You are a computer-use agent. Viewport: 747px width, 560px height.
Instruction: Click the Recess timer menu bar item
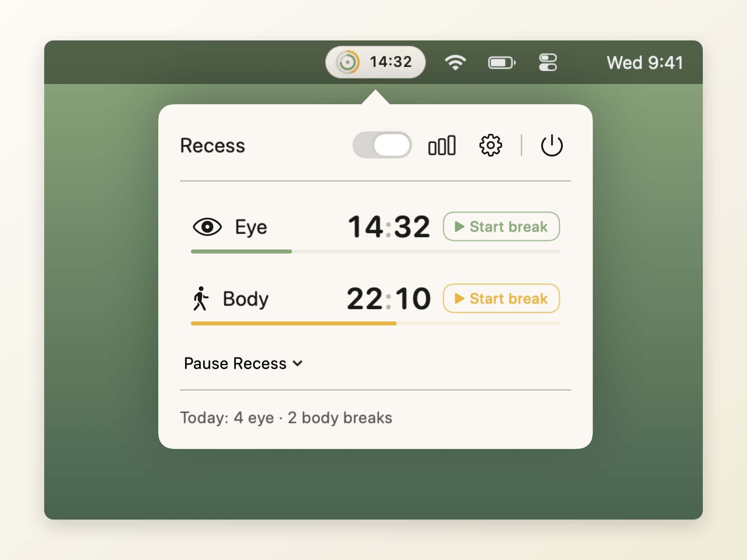[375, 62]
